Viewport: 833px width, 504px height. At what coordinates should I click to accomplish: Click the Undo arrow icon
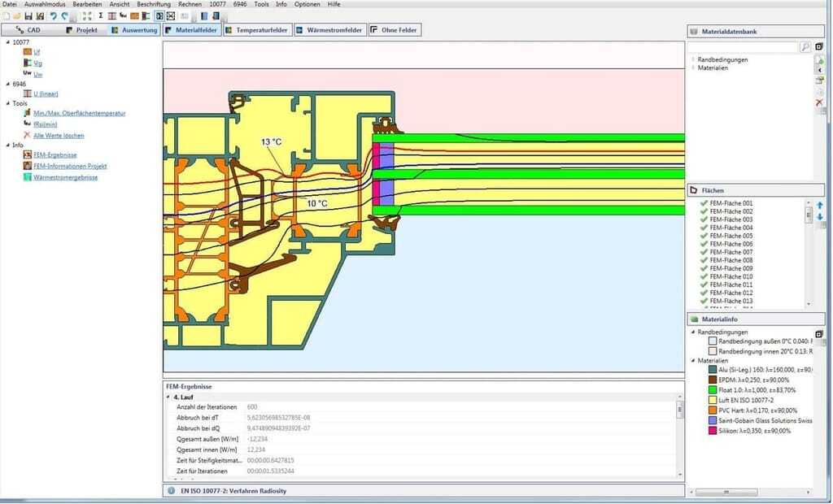point(53,16)
